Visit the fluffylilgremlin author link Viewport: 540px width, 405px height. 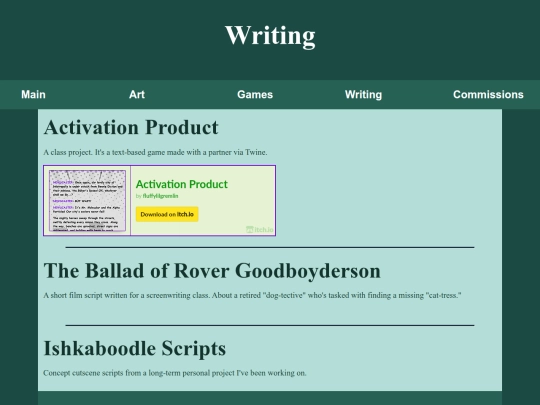160,196
